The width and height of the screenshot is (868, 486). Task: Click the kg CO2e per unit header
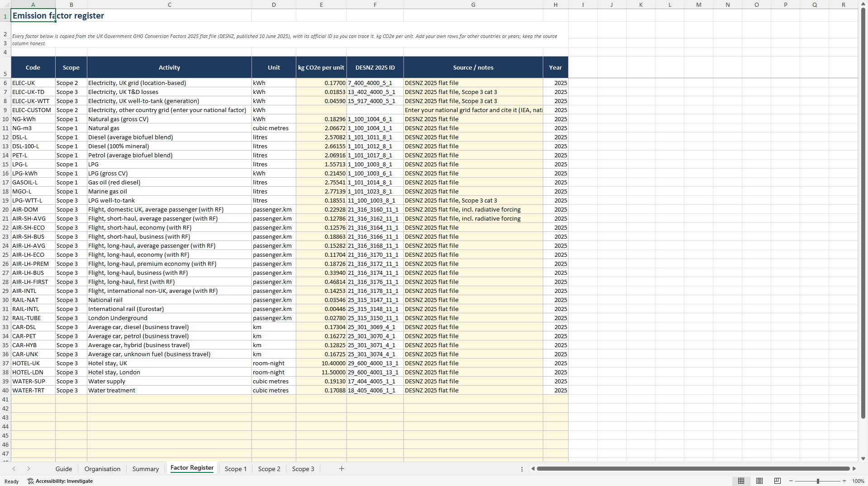tap(321, 67)
